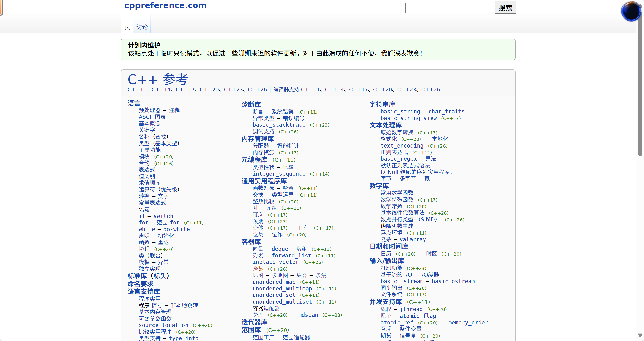Open the basic_stacktrace link

pos(279,125)
